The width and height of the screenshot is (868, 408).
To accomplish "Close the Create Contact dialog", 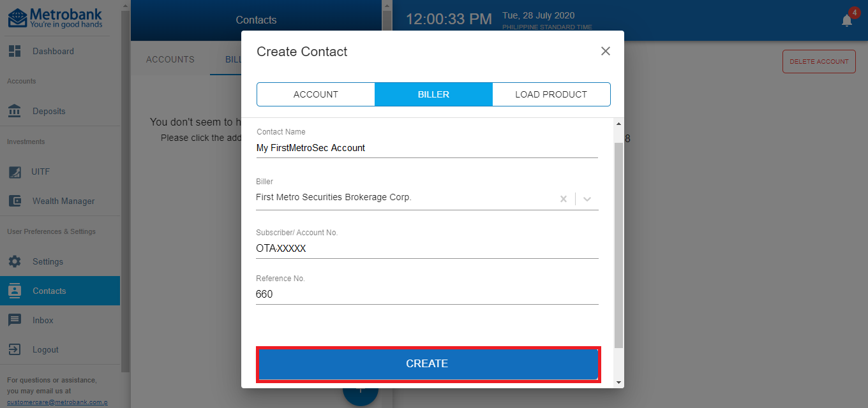I will click(x=606, y=51).
